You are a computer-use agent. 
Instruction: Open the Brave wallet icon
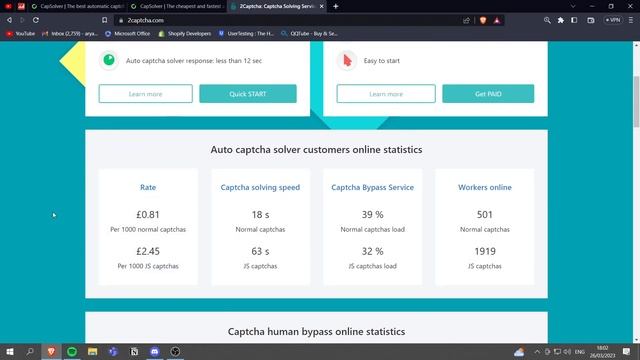click(591, 20)
